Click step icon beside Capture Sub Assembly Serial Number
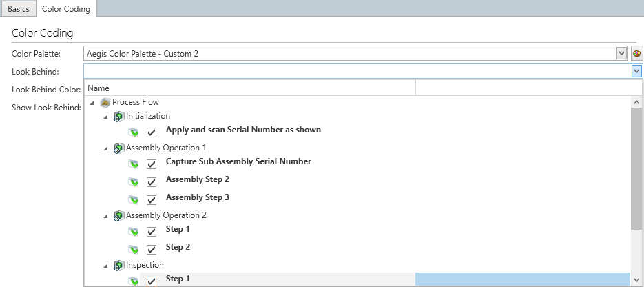Image resolution: width=644 pixels, height=287 pixels. tap(134, 164)
